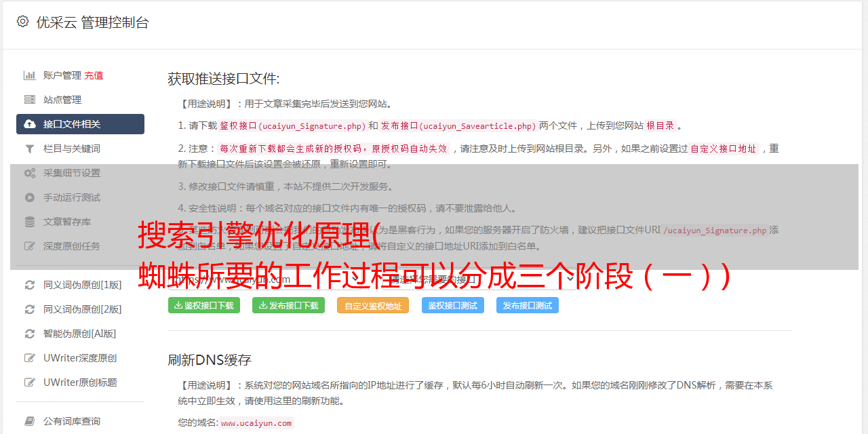This screenshot has width=868, height=434.
Task: Click the domain text www.ucaiyun.com
Action: (256, 423)
